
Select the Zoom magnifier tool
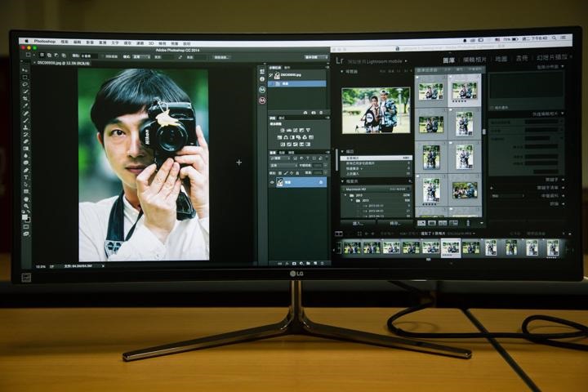coord(26,206)
